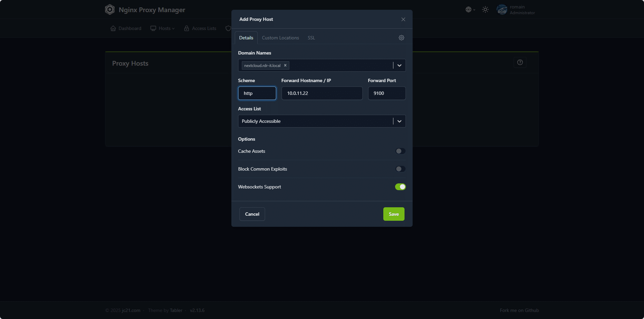Switch to the Custom Locations tab

[280, 38]
